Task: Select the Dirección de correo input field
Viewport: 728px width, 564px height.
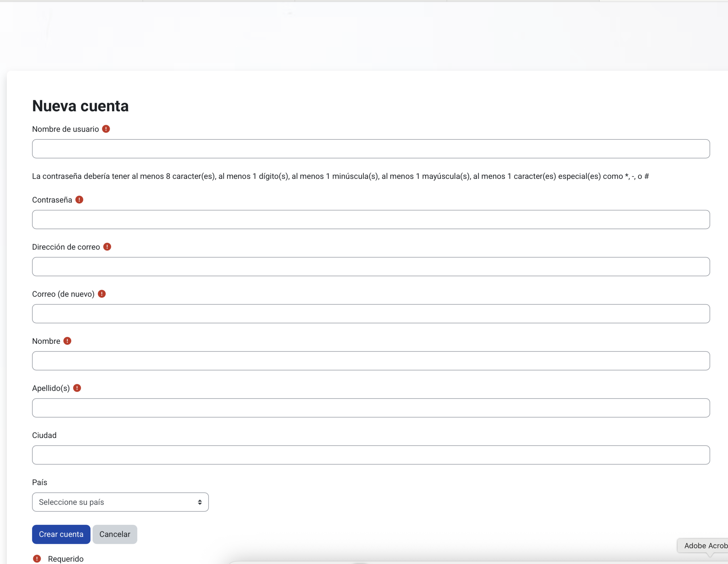Action: (371, 267)
